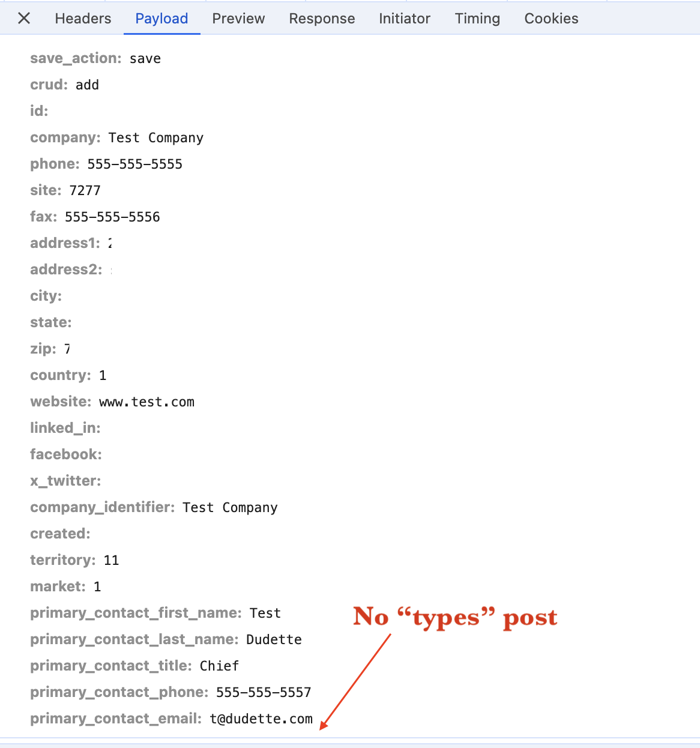Switch to the Response tab
700x748 pixels.
click(322, 19)
